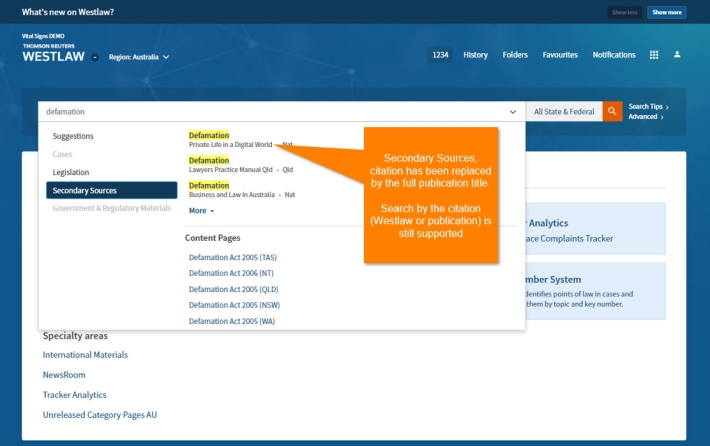710x446 pixels.
Task: Select Suggestions in the search dropdown
Action: (73, 136)
